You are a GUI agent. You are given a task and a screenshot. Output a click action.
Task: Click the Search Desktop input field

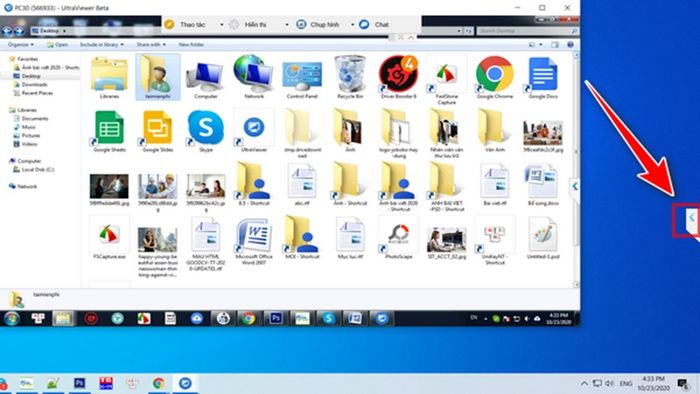click(x=527, y=31)
